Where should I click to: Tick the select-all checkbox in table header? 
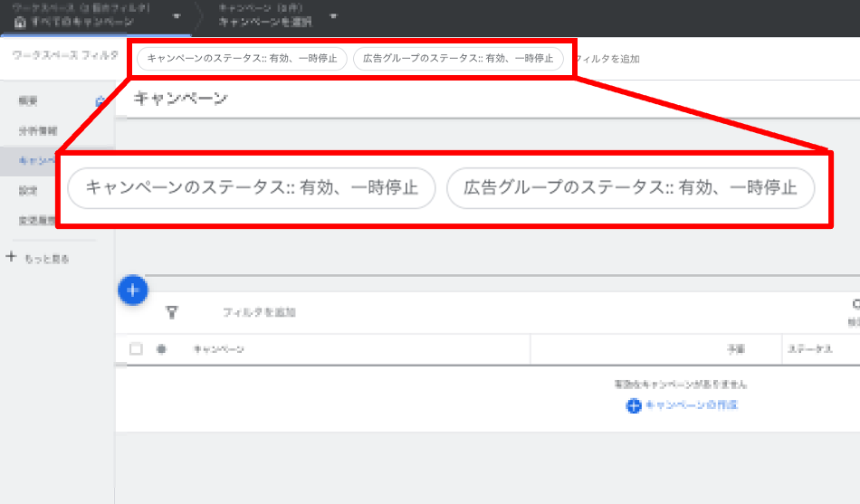(x=136, y=348)
